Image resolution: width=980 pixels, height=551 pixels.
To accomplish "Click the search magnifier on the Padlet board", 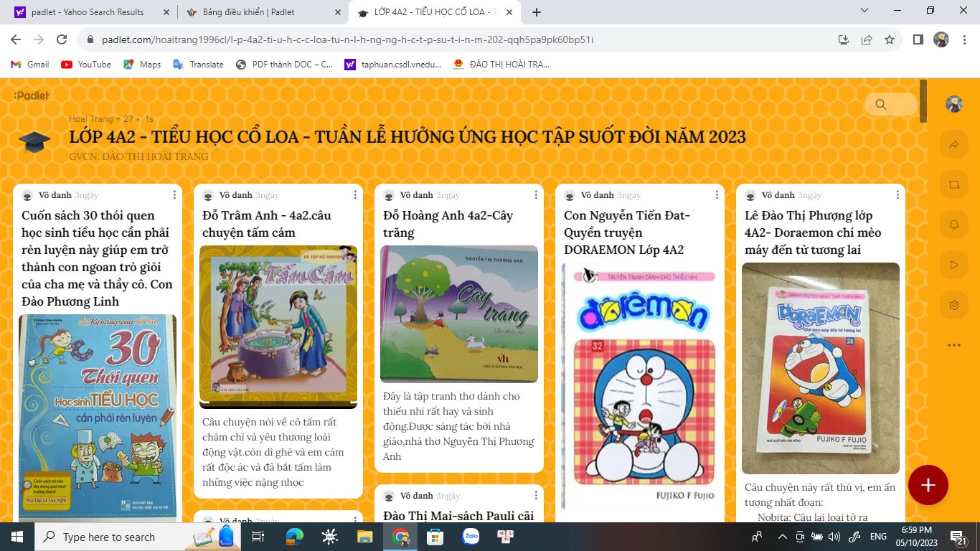I will tap(880, 105).
